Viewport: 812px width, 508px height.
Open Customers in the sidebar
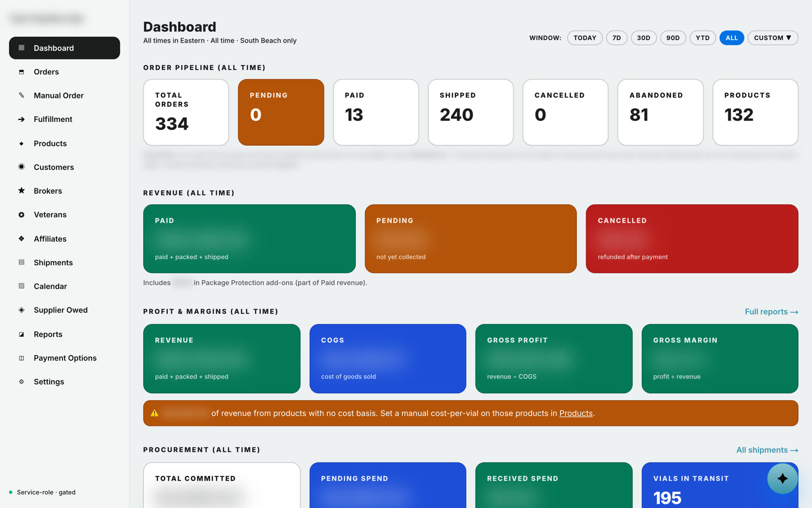coord(64,167)
